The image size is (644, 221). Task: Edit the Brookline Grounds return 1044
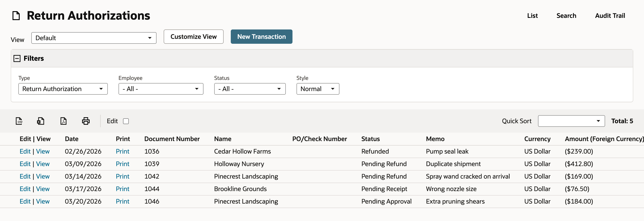click(25, 189)
